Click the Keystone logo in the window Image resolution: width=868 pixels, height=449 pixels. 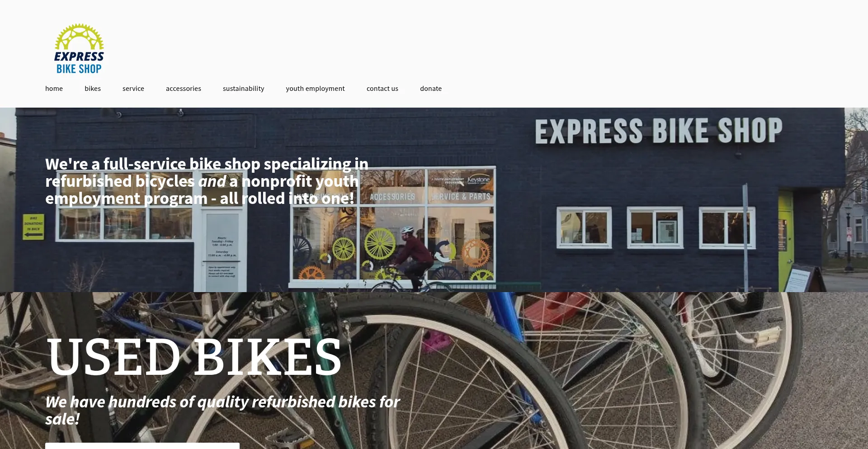[478, 180]
